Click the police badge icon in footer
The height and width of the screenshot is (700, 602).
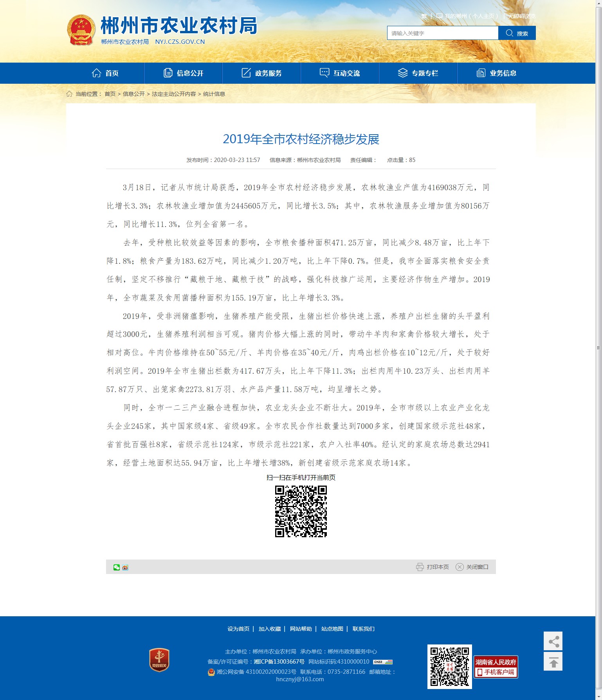(211, 672)
